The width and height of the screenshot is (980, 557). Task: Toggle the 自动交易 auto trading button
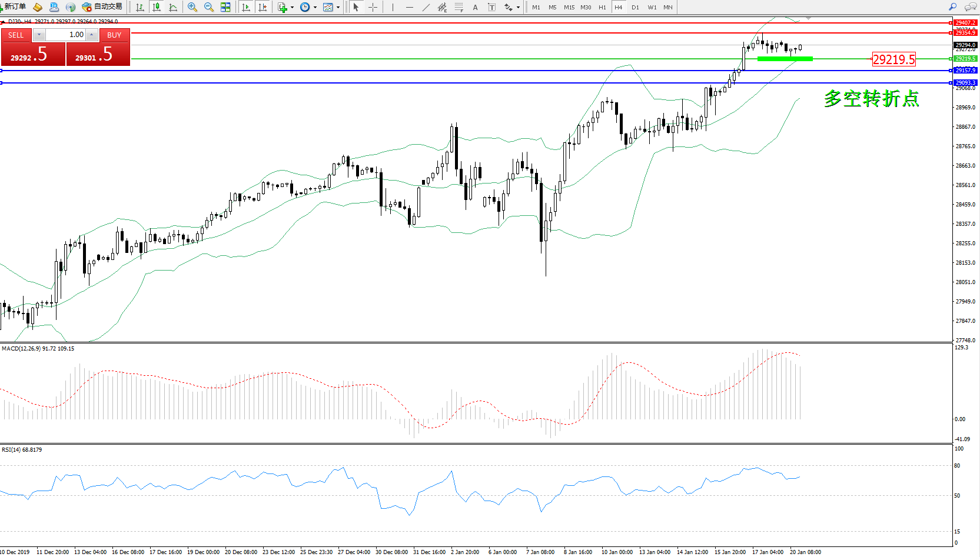102,7
